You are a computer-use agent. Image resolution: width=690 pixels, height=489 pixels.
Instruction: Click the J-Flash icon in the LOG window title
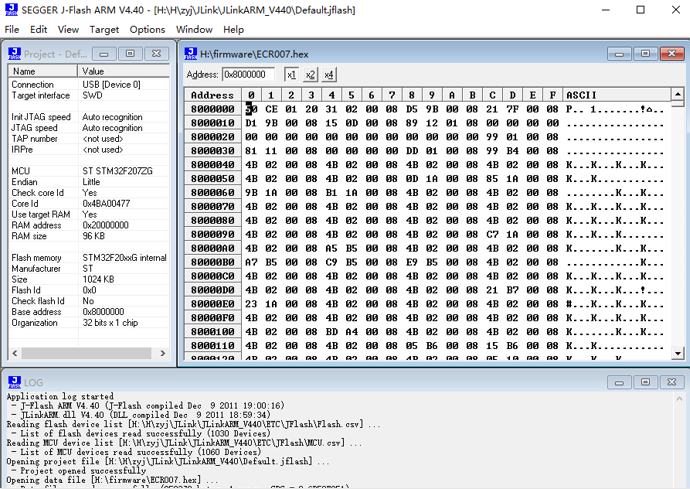pyautogui.click(x=14, y=382)
